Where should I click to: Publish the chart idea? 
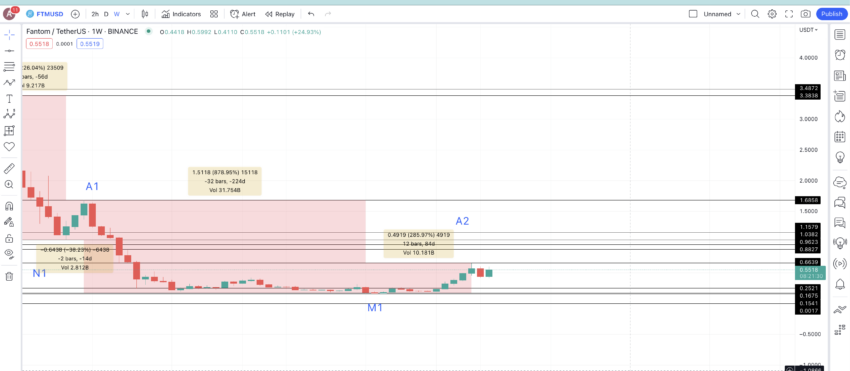coord(832,14)
